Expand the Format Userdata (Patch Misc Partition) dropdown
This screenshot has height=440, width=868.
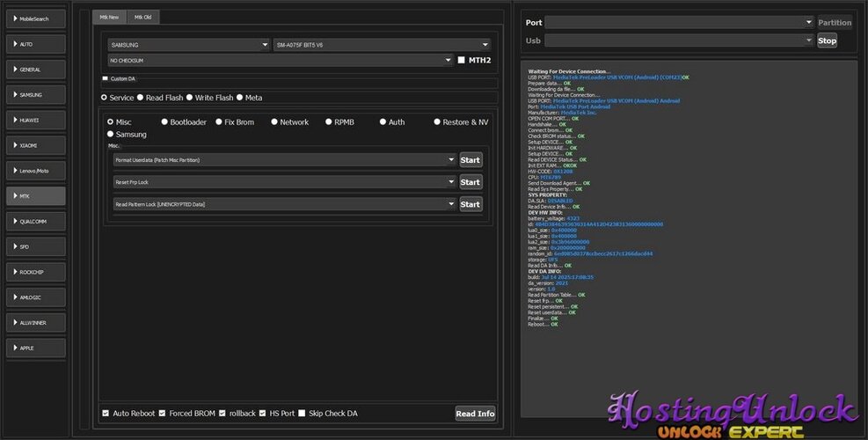tap(285, 160)
